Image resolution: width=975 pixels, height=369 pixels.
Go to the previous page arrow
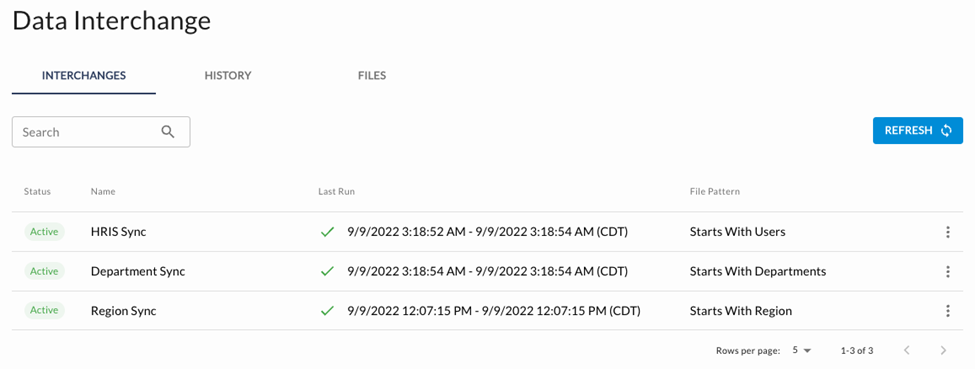pos(907,350)
